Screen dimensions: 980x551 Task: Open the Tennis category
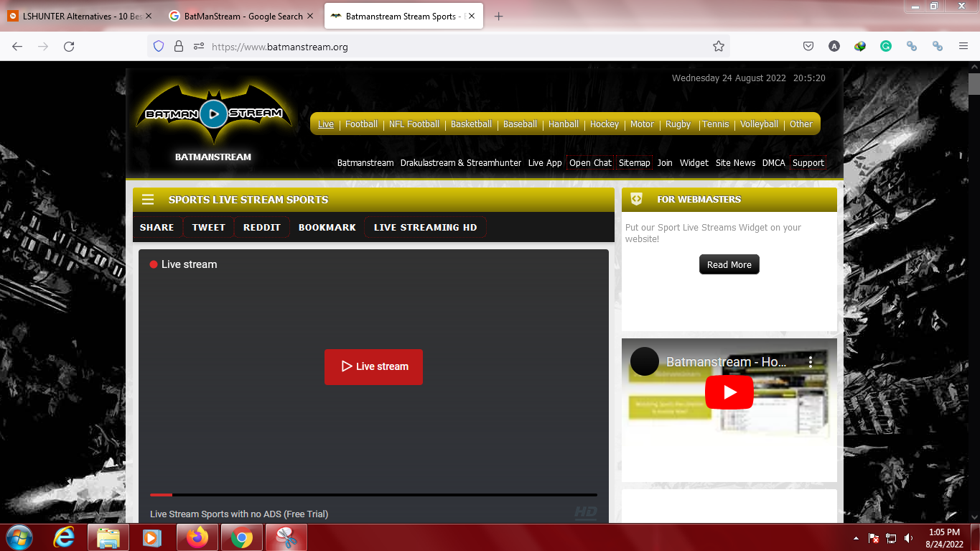[x=715, y=124]
